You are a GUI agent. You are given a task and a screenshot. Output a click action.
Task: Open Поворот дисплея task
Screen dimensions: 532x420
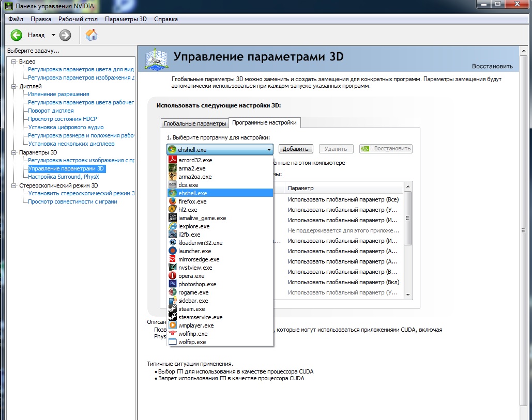51,111
